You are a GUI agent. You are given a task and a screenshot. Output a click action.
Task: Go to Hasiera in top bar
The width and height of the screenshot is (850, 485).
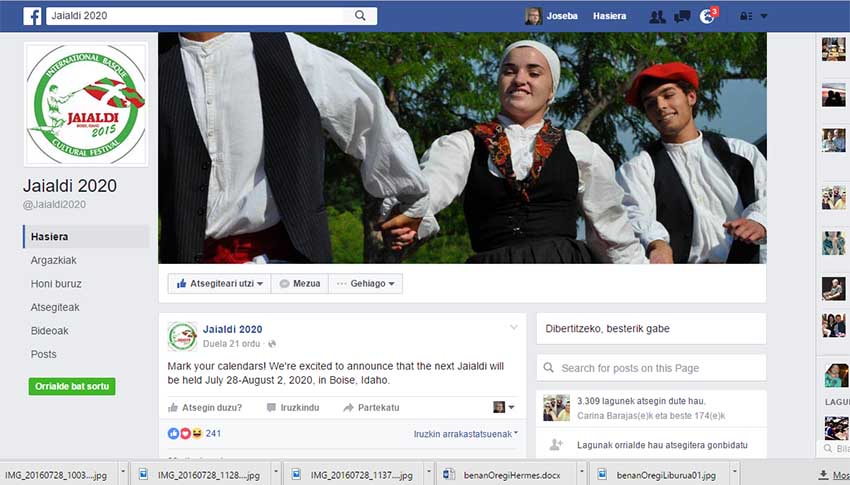[609, 16]
